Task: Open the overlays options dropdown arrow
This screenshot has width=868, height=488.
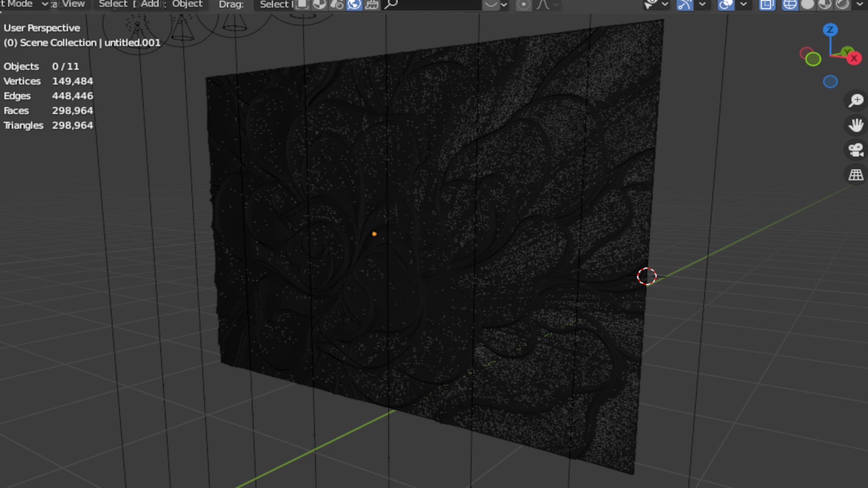Action: point(744,5)
